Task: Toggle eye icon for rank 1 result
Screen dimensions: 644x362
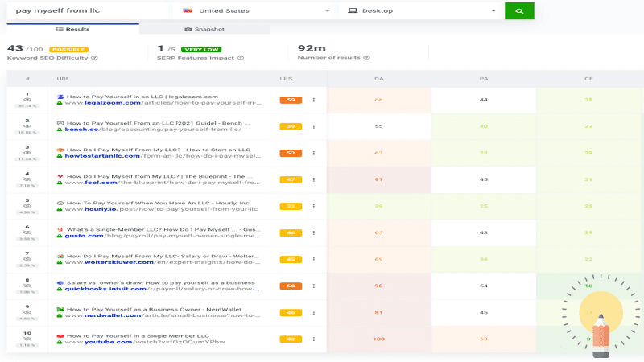Action: point(27,100)
